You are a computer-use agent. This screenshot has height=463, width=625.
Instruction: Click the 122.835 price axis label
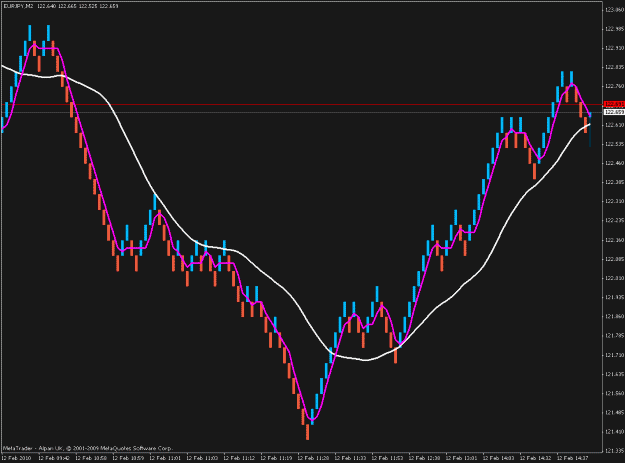click(x=614, y=67)
